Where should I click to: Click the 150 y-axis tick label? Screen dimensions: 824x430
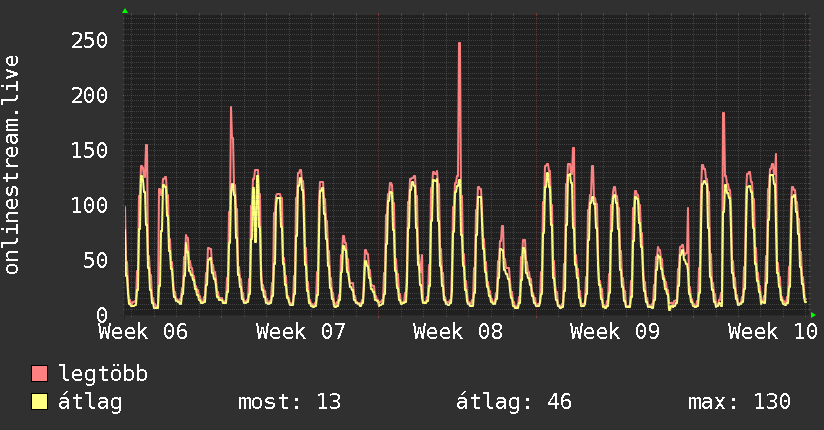coord(89,150)
